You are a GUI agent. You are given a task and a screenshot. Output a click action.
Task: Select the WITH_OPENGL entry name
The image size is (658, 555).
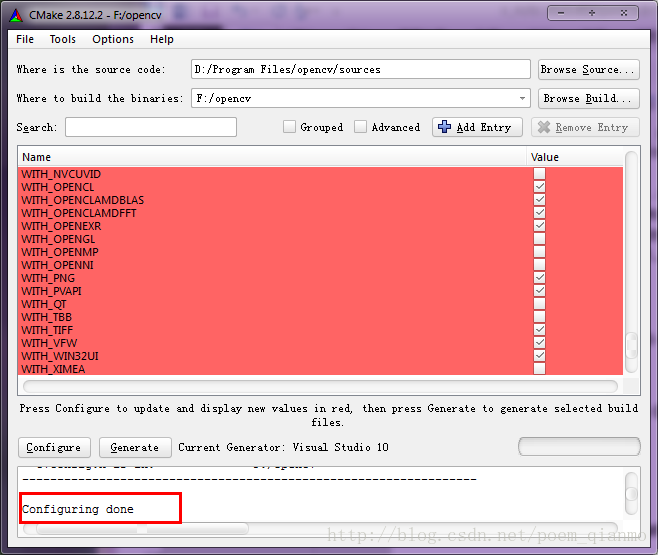pyautogui.click(x=58, y=239)
